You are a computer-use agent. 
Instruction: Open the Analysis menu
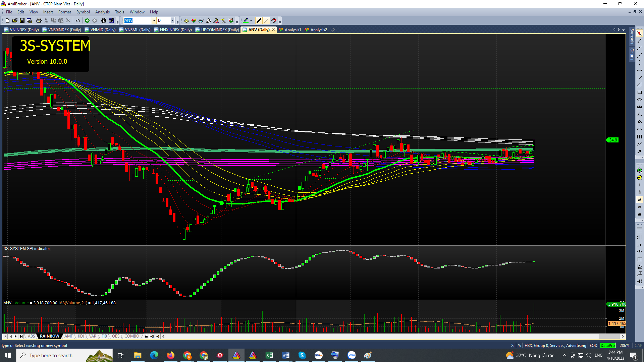[x=102, y=12]
